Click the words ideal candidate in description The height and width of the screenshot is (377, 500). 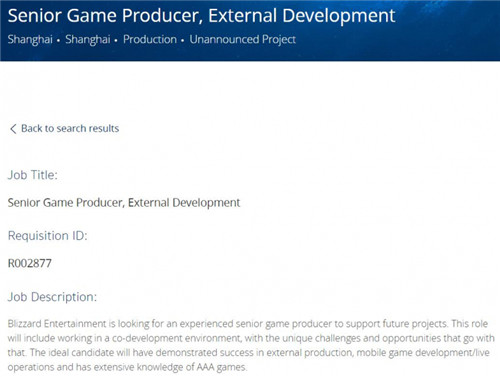pyautogui.click(x=87, y=353)
